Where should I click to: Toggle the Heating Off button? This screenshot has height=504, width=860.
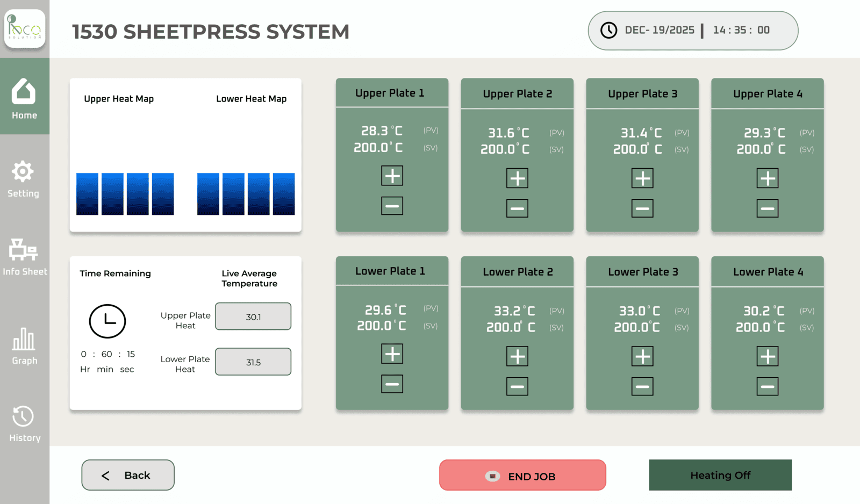720,475
